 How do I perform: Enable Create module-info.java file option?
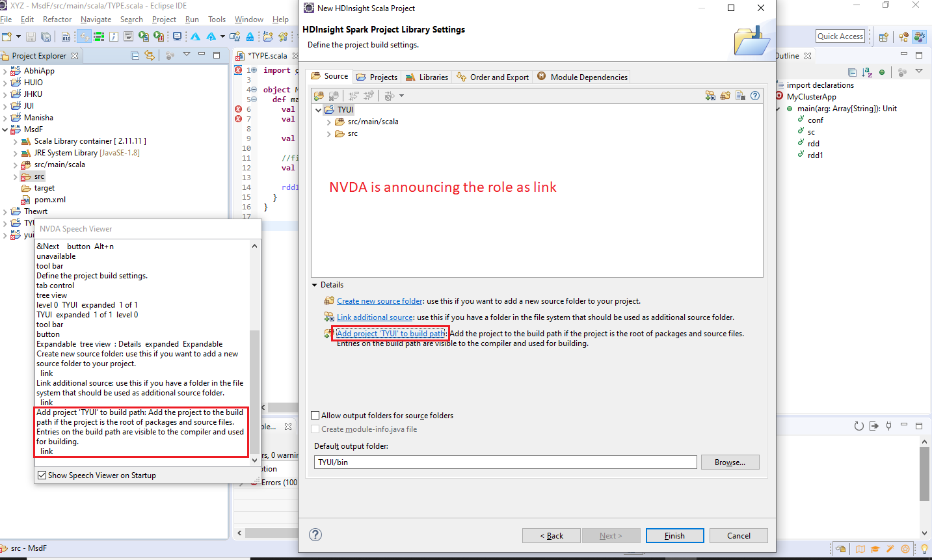pyautogui.click(x=315, y=429)
